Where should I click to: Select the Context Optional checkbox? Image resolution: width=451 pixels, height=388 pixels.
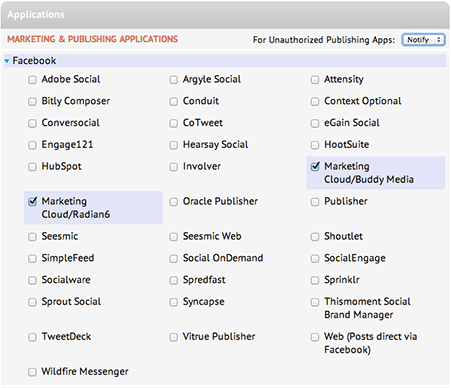[x=315, y=101]
